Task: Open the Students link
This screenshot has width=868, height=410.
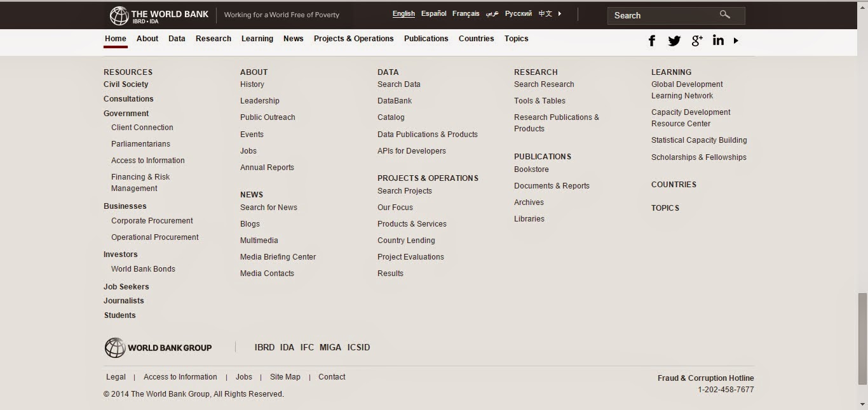Action: point(120,315)
